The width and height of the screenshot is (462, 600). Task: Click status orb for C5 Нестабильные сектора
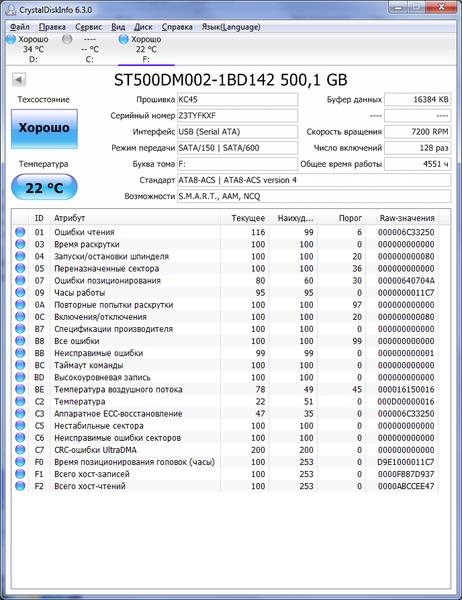click(x=20, y=426)
